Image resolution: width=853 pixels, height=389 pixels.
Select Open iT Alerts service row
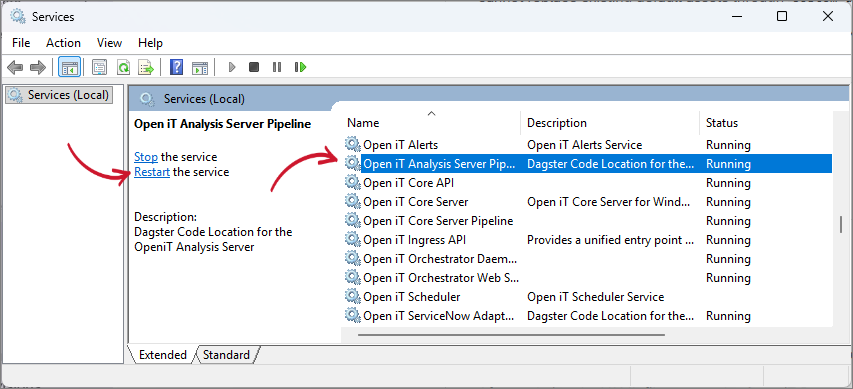[x=588, y=145]
